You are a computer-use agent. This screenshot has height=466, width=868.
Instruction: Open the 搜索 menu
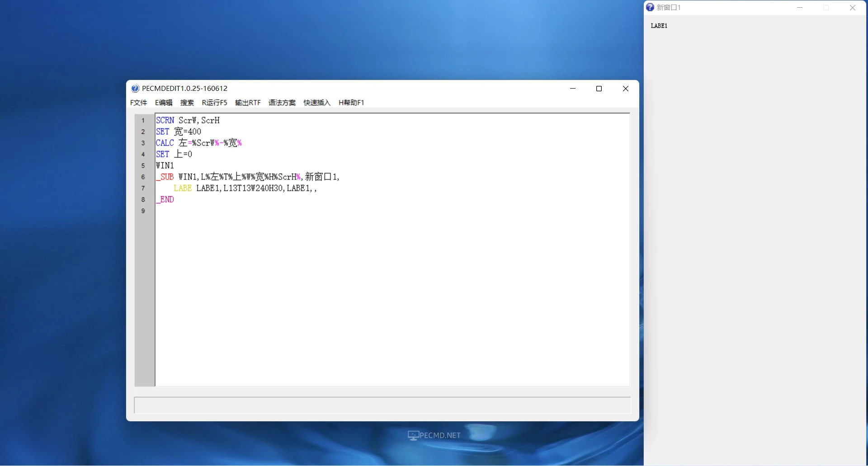[187, 103]
